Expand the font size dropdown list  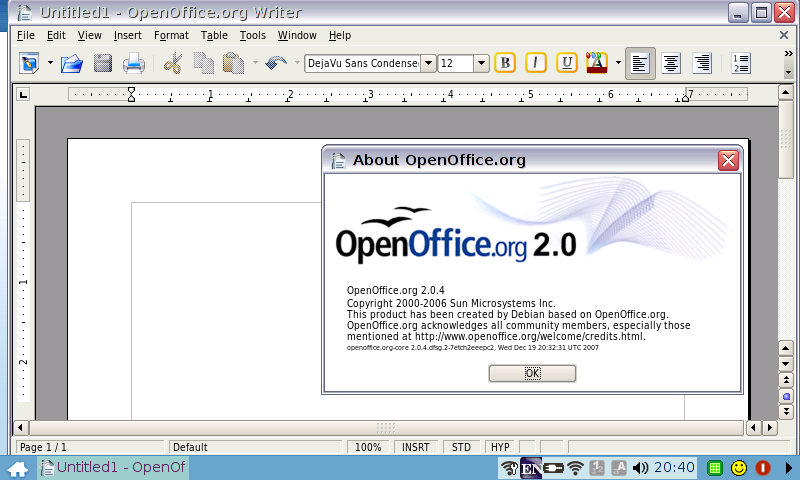pyautogui.click(x=481, y=63)
